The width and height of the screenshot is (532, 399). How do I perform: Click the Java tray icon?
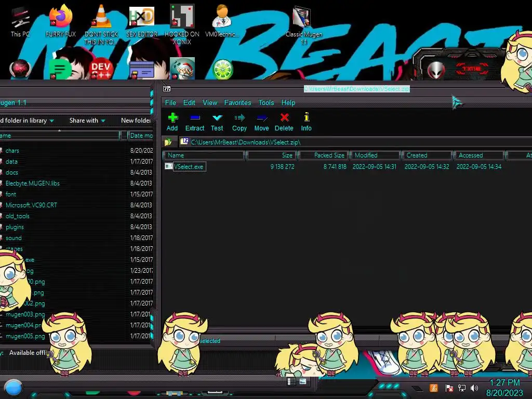(434, 388)
